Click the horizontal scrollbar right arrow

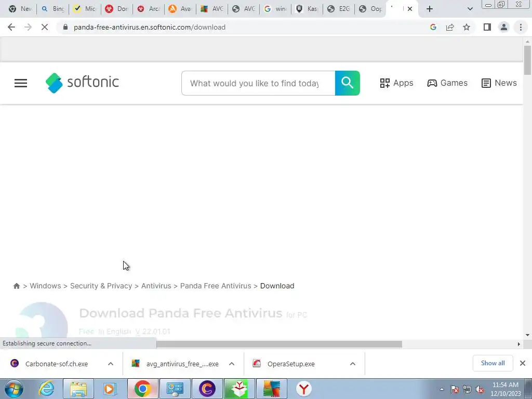coord(519,344)
